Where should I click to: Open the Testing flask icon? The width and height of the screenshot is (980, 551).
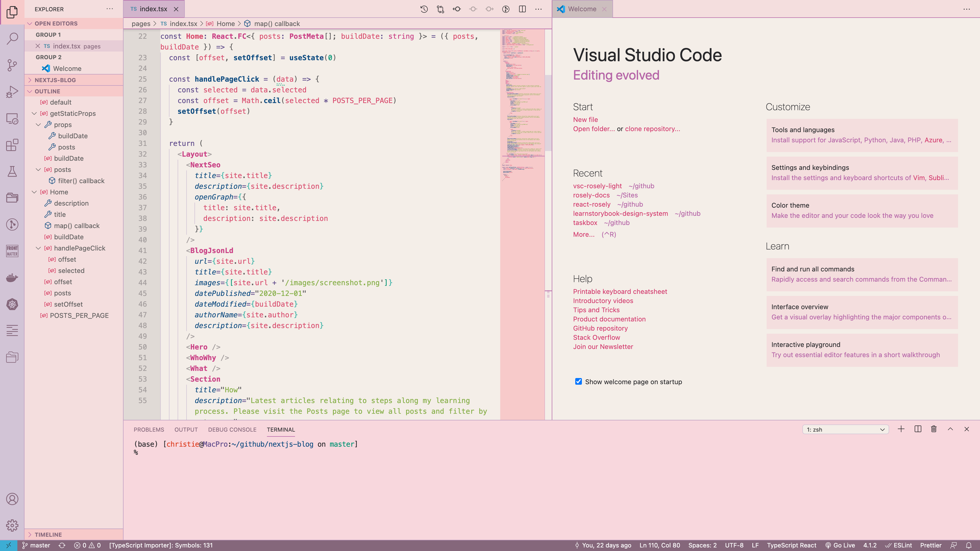click(13, 171)
